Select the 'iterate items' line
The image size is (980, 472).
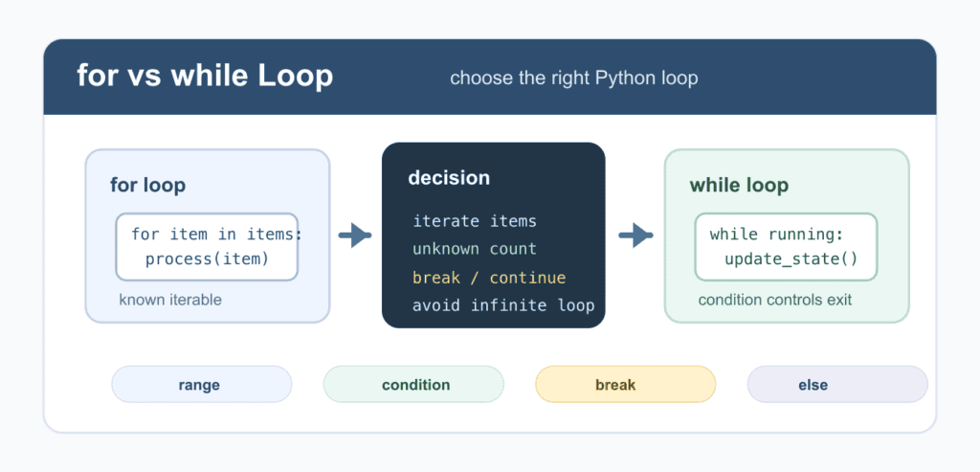475,221
